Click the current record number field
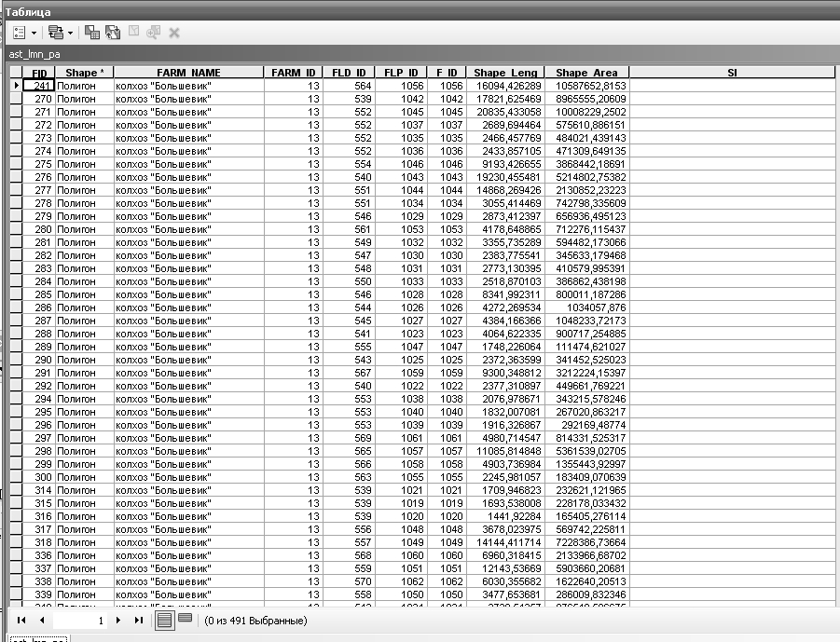840x642 pixels. click(79, 621)
